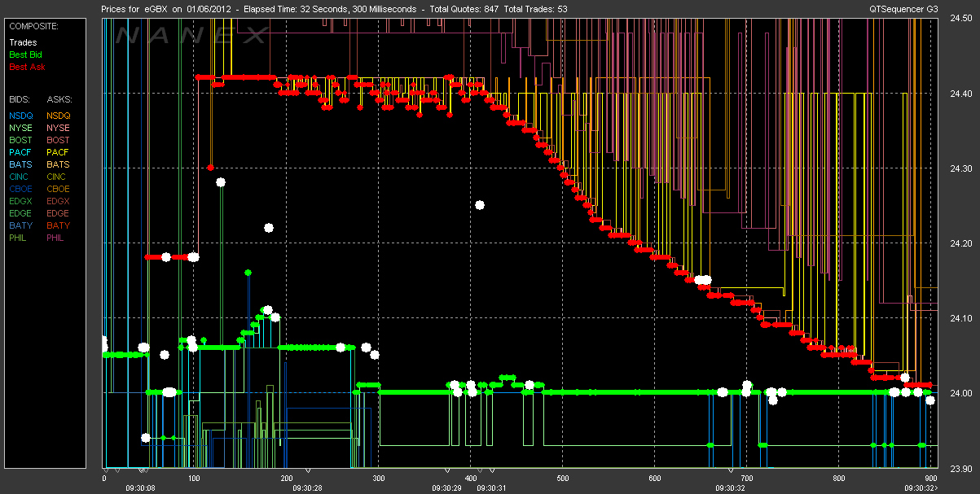Select the Trades legend entry

pos(22,42)
